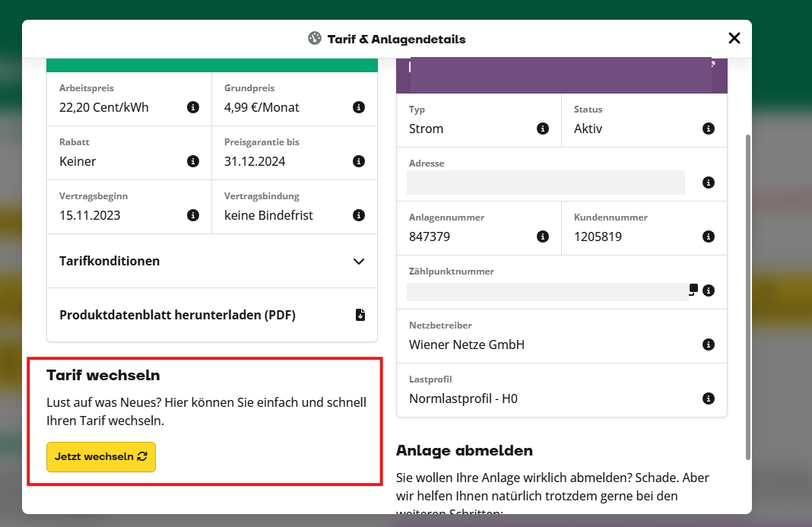Click the text keine Bindefrist
812x527 pixels.
pyautogui.click(x=269, y=215)
